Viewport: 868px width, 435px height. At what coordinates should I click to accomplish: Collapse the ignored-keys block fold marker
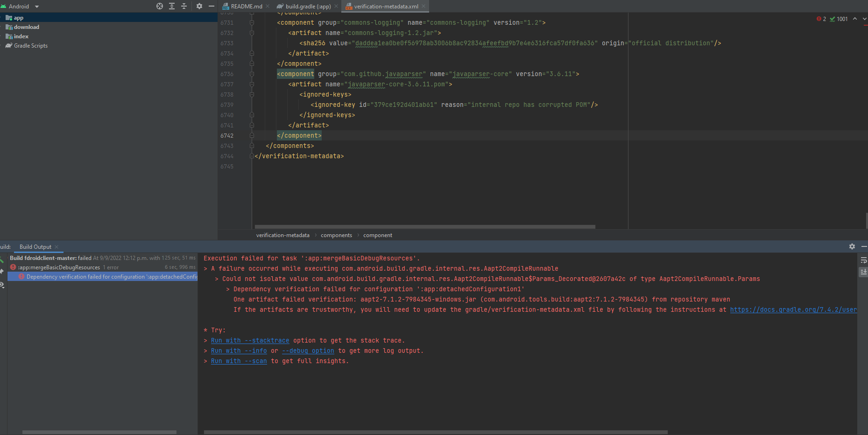coord(252,95)
